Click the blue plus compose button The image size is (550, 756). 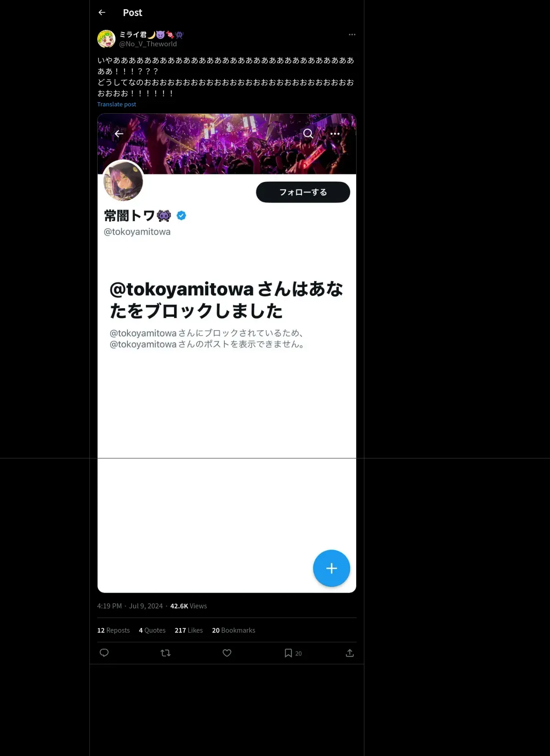(331, 568)
